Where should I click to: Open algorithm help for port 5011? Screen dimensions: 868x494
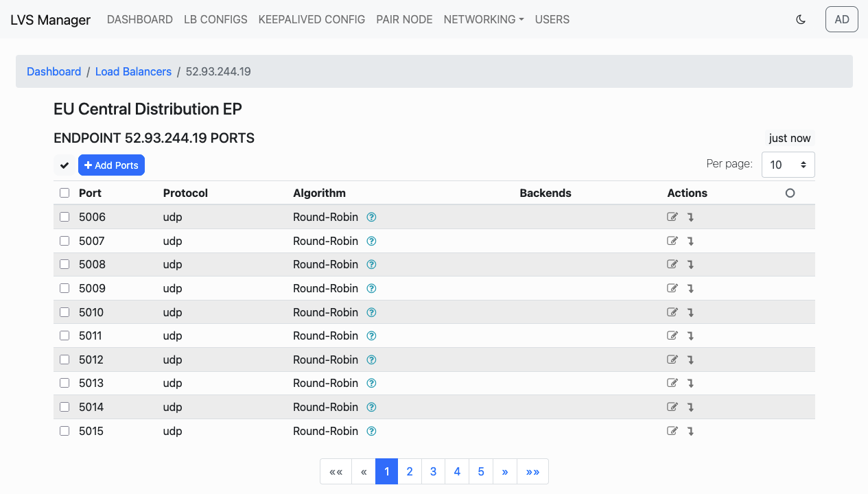point(371,336)
